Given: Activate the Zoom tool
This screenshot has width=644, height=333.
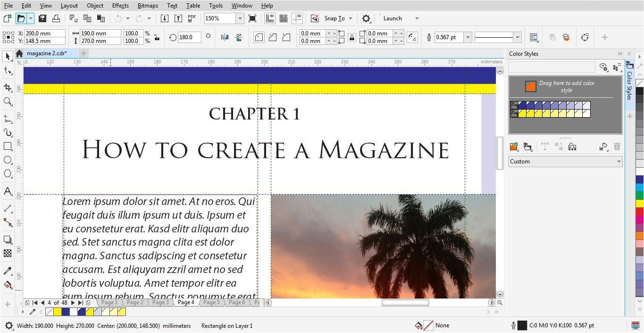Looking at the screenshot, I should [x=7, y=101].
